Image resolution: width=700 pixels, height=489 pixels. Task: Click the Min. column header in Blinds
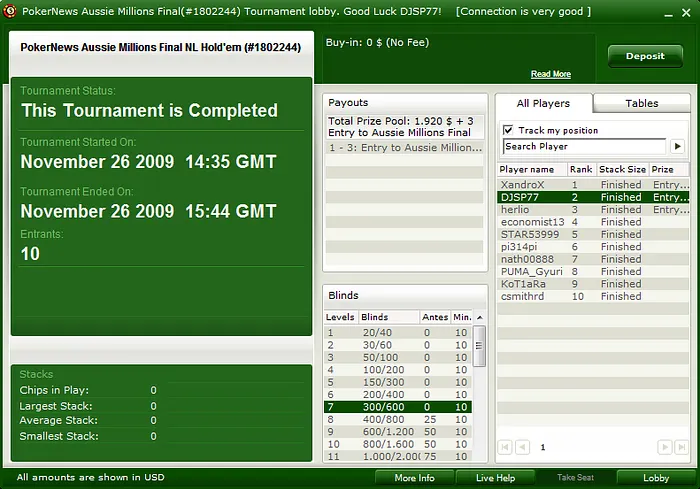pos(462,317)
